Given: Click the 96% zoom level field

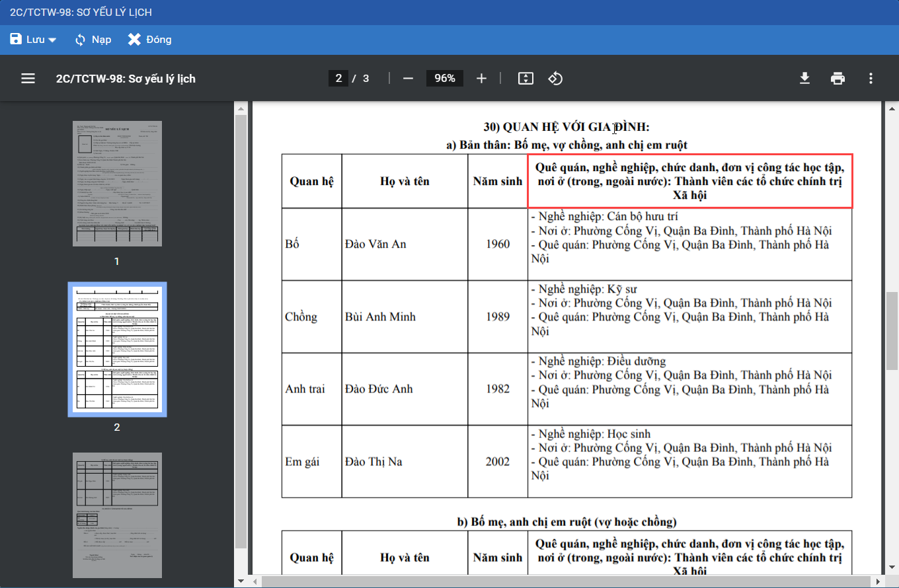Looking at the screenshot, I should point(445,79).
